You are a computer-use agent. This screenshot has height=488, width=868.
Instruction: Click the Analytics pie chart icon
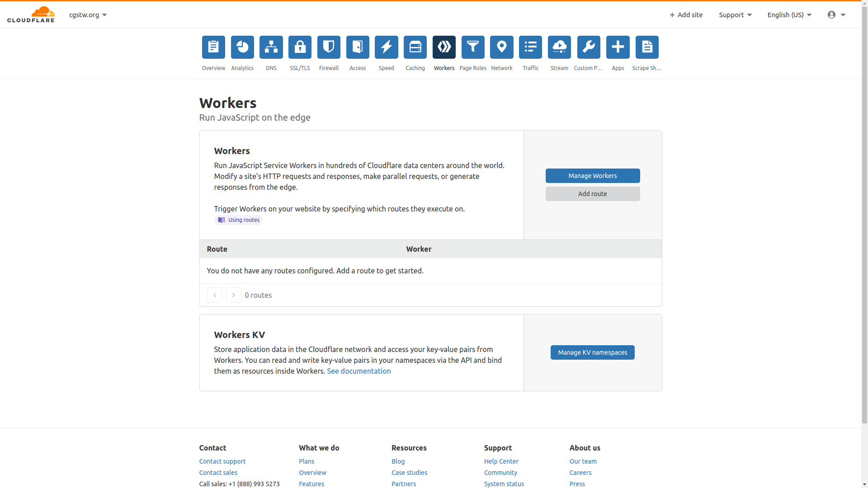(x=242, y=47)
